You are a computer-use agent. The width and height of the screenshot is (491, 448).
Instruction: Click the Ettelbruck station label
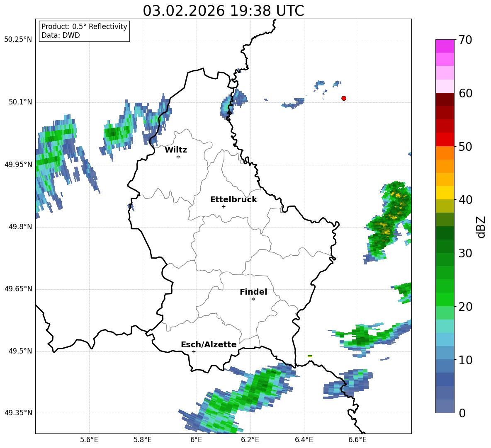click(233, 200)
